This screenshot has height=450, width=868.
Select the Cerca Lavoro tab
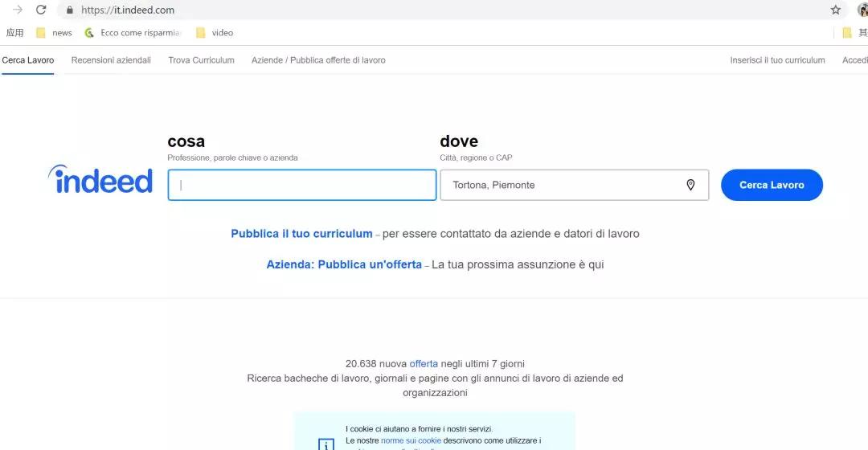pyautogui.click(x=27, y=59)
